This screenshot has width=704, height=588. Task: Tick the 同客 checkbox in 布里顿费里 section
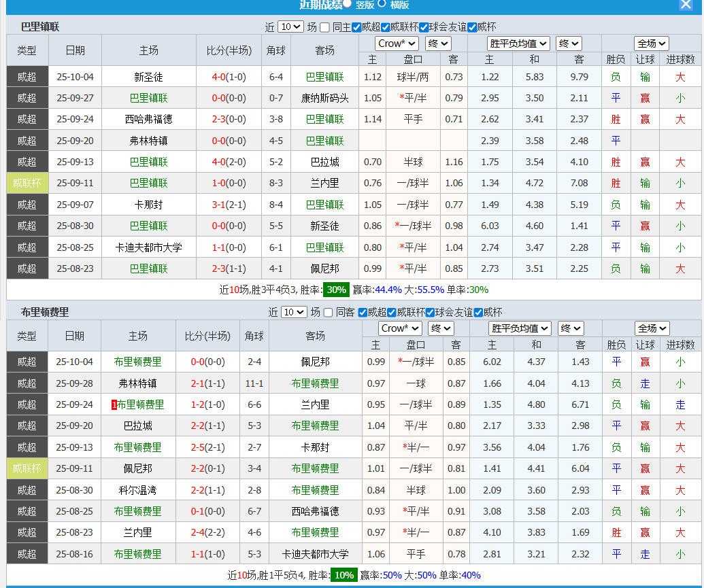[329, 313]
